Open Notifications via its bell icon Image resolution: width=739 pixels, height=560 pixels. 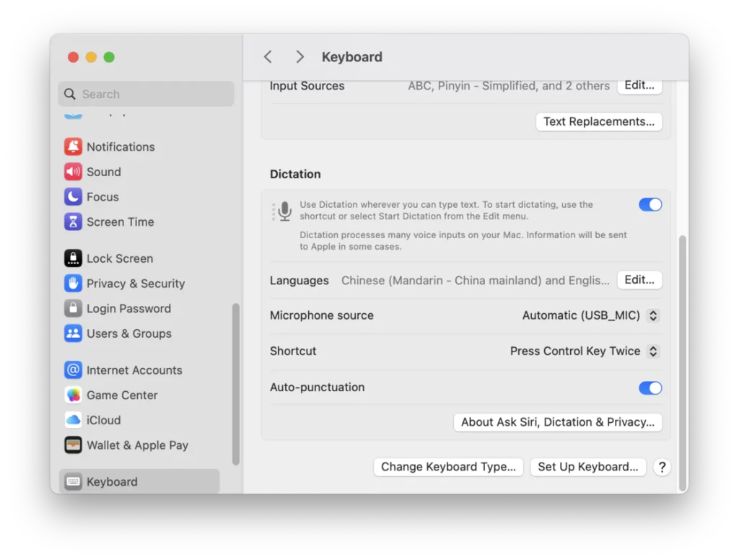click(73, 146)
